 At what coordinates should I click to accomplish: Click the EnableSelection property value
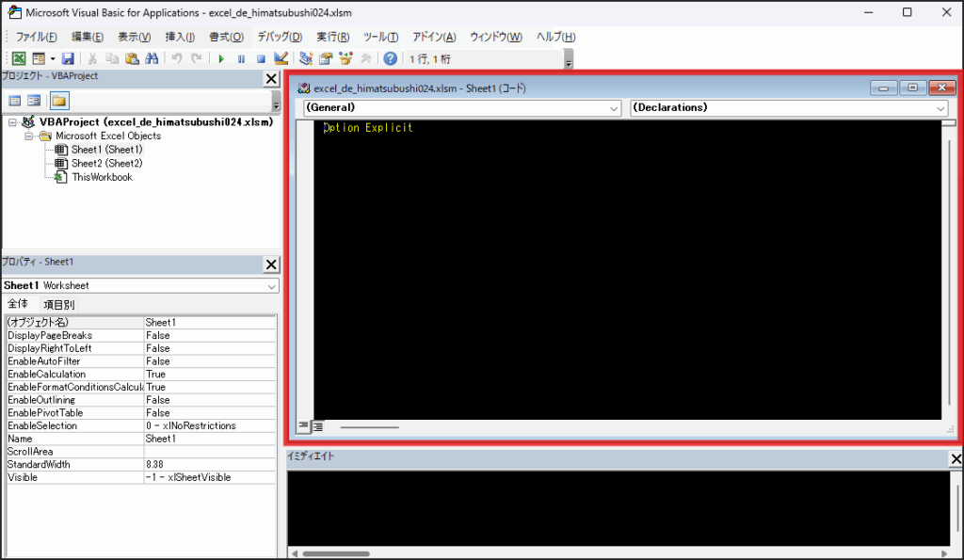[210, 426]
